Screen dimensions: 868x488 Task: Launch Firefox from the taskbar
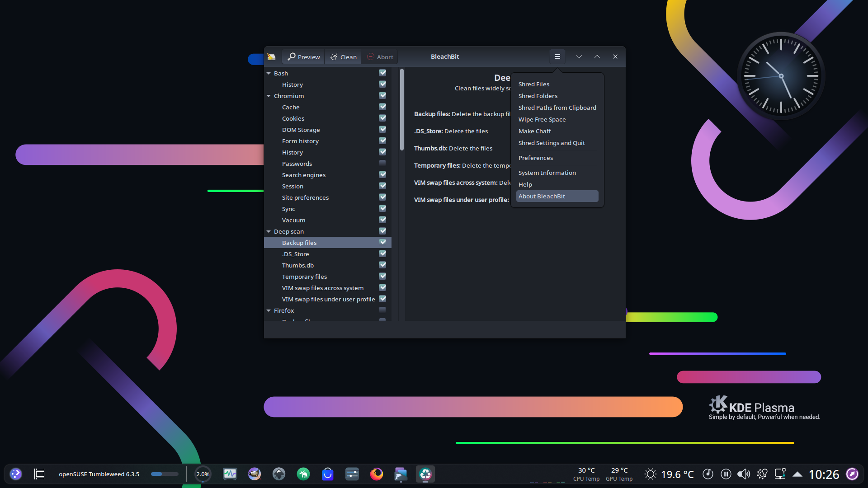pyautogui.click(x=377, y=474)
